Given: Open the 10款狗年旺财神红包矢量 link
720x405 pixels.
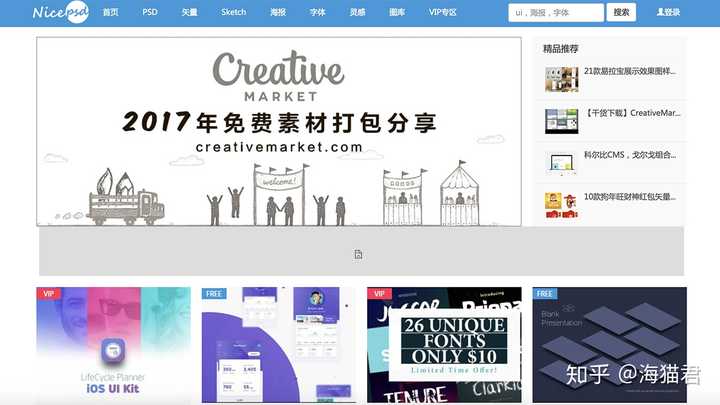Looking at the screenshot, I should pyautogui.click(x=630, y=197).
